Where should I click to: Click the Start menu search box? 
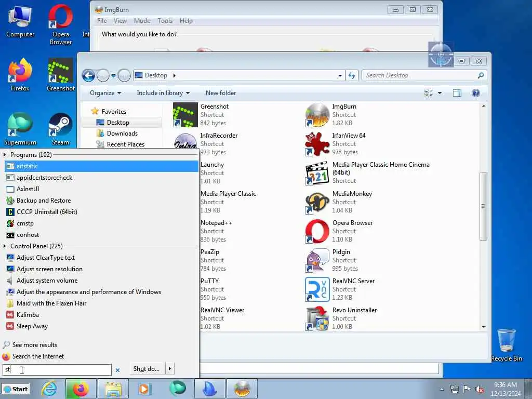[57, 370]
